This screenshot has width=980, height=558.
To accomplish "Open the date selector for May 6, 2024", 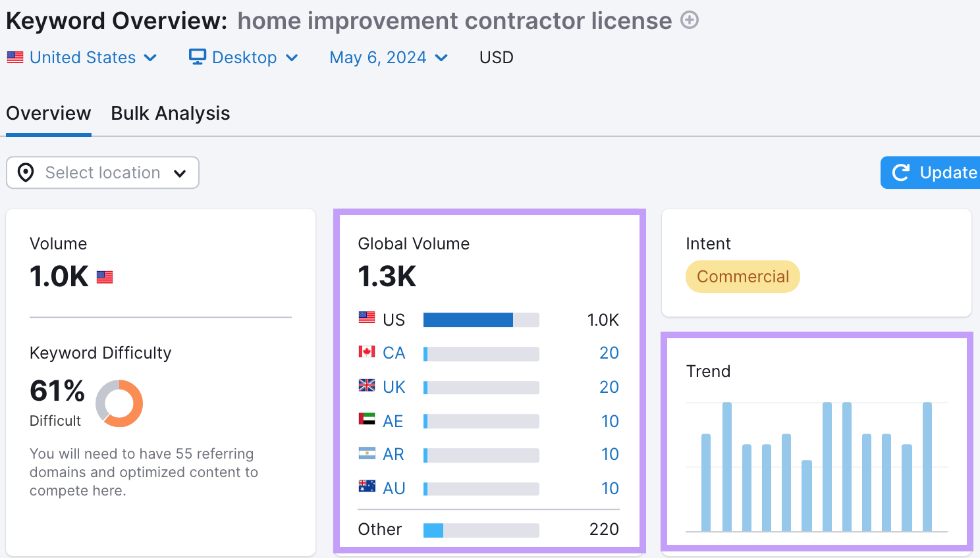I will [389, 57].
